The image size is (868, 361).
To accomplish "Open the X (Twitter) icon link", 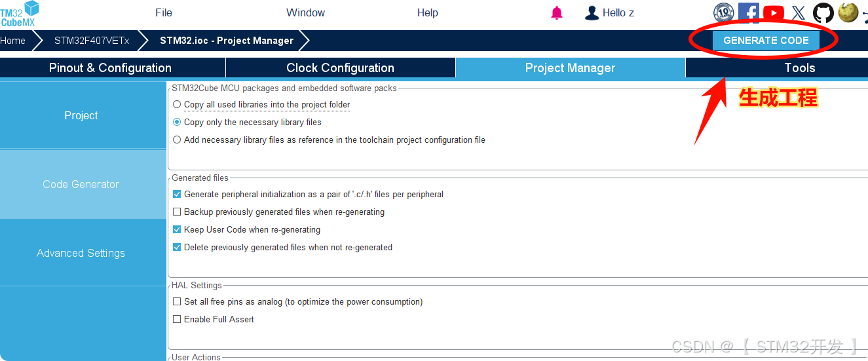I will pos(798,12).
